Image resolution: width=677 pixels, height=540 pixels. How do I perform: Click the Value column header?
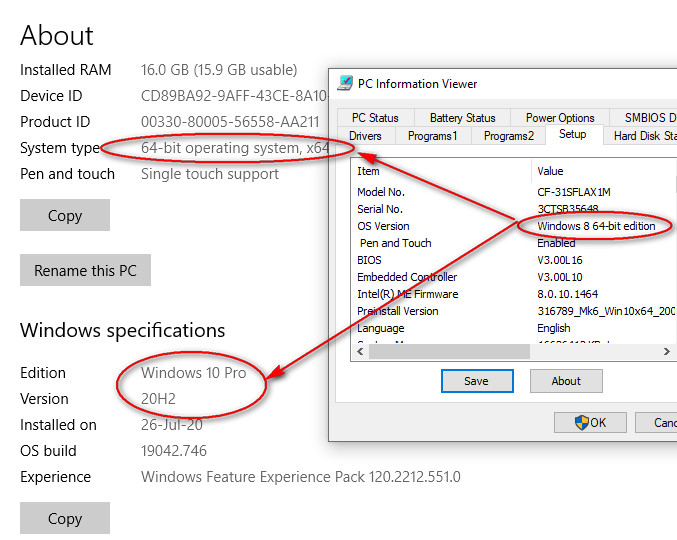(603, 171)
